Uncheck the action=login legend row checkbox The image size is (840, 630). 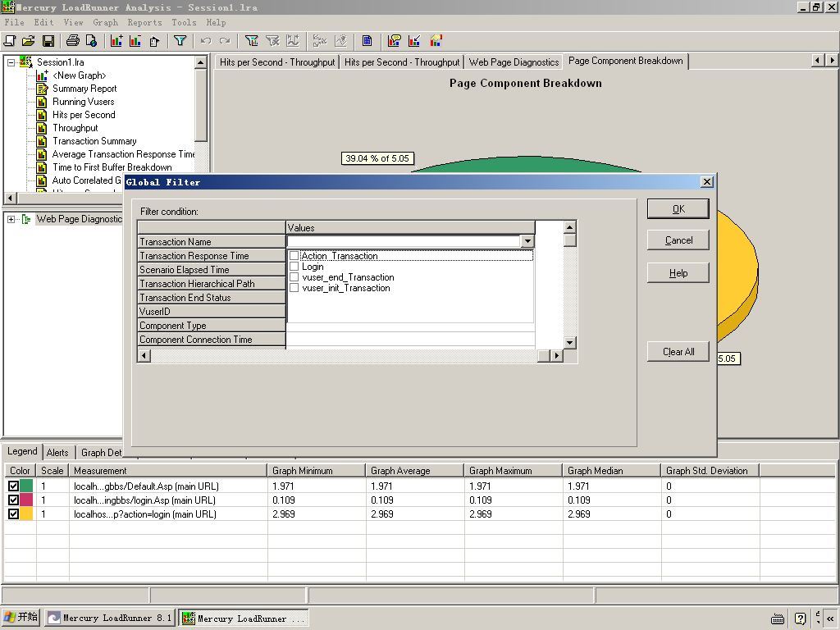coord(13,514)
